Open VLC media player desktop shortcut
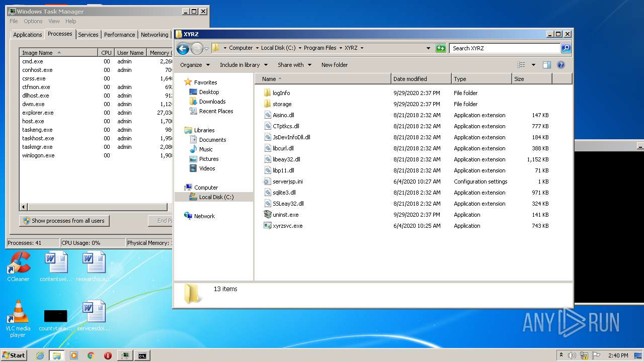The height and width of the screenshot is (362, 644). coord(19,319)
